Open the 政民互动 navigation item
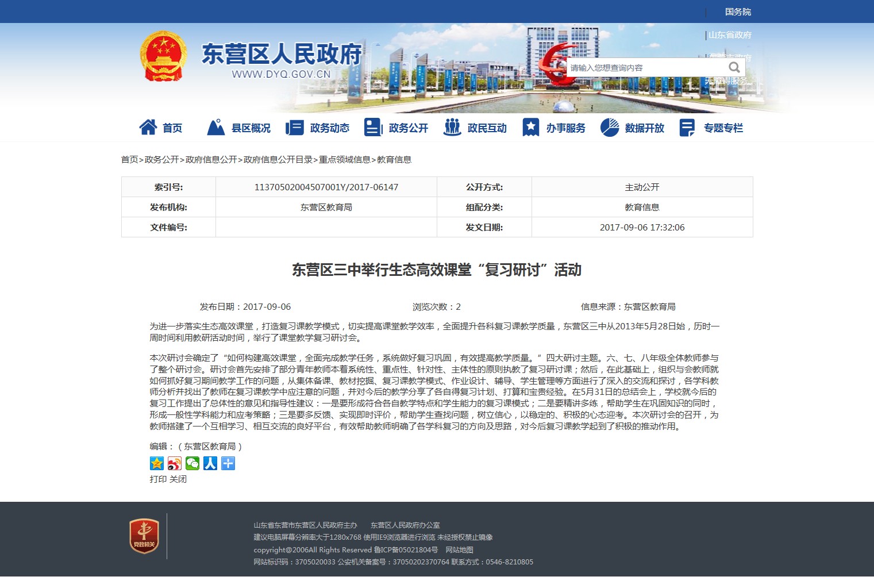The height and width of the screenshot is (588, 874). tap(475, 128)
